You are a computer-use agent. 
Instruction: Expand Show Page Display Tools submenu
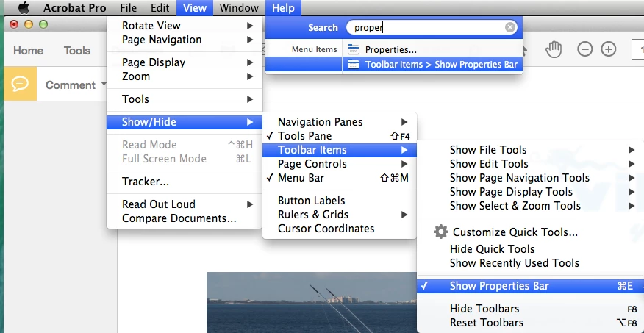(x=530, y=192)
